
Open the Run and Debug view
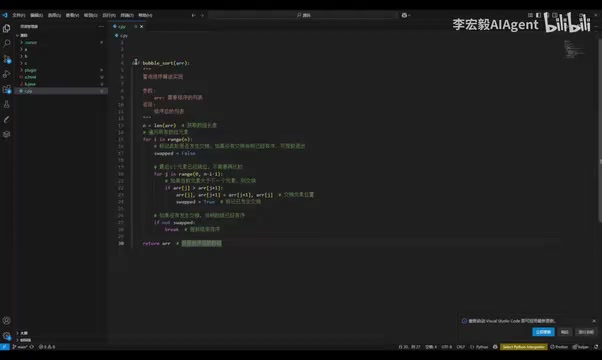(7, 74)
